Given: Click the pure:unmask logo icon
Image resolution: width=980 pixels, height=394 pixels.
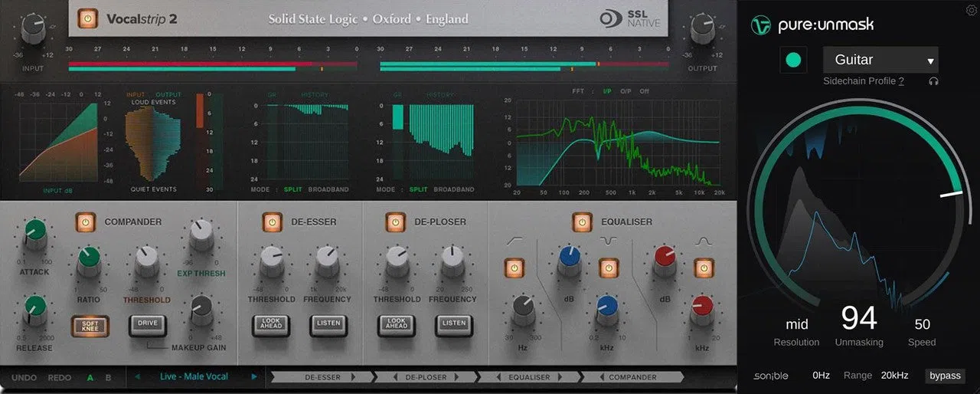Looking at the screenshot, I should click(761, 25).
